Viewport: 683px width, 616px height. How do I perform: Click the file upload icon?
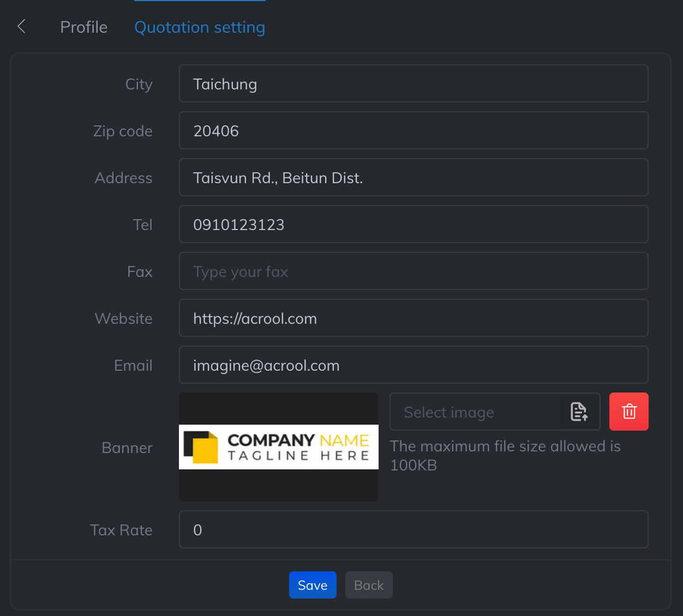[x=579, y=412]
